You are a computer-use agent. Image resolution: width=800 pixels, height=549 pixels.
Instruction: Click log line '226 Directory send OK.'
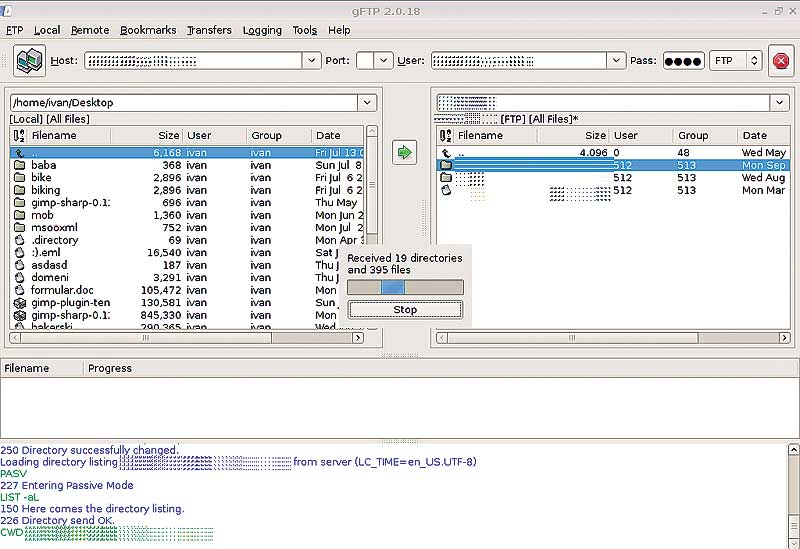coord(58,520)
